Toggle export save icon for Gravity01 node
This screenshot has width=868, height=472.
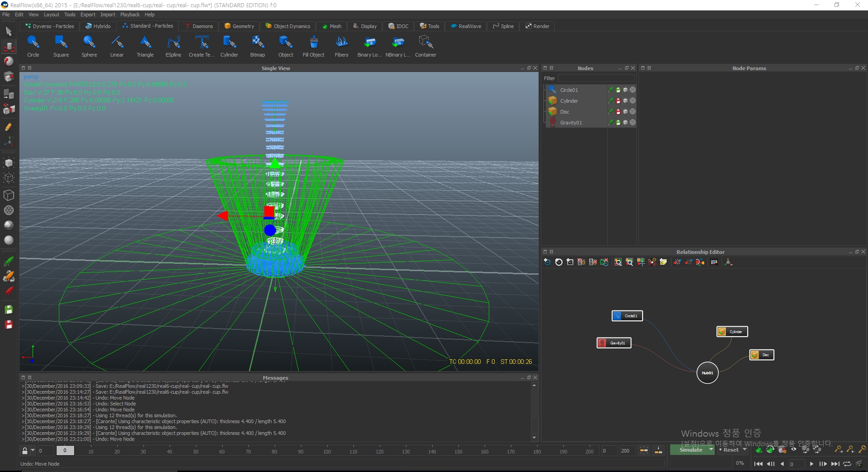[x=618, y=123]
